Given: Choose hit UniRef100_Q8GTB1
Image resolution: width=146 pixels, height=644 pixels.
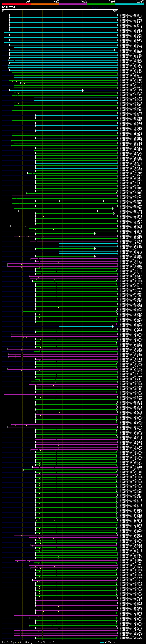Looking at the screenshot, I should [x=131, y=30].
